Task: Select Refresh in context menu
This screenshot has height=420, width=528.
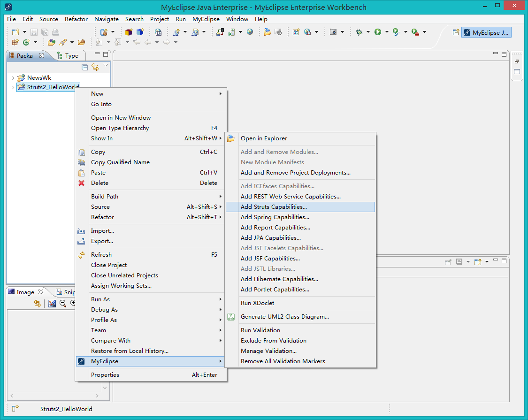Action: click(151, 255)
